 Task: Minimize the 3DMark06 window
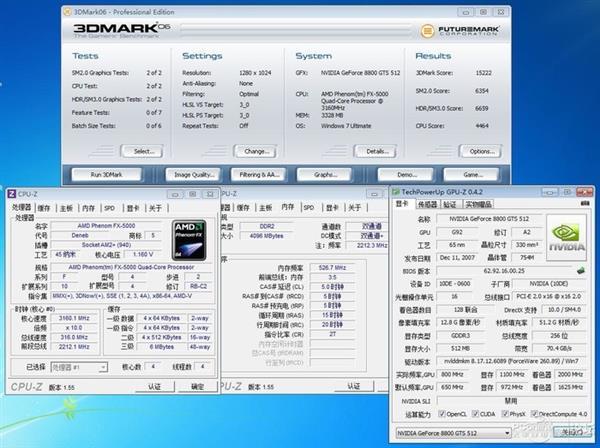click(x=466, y=12)
